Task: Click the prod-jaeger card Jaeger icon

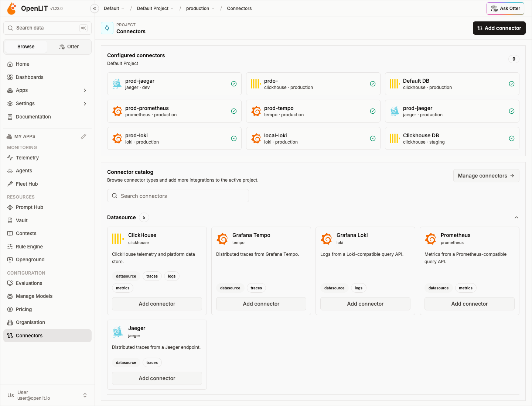Action: tap(395, 111)
